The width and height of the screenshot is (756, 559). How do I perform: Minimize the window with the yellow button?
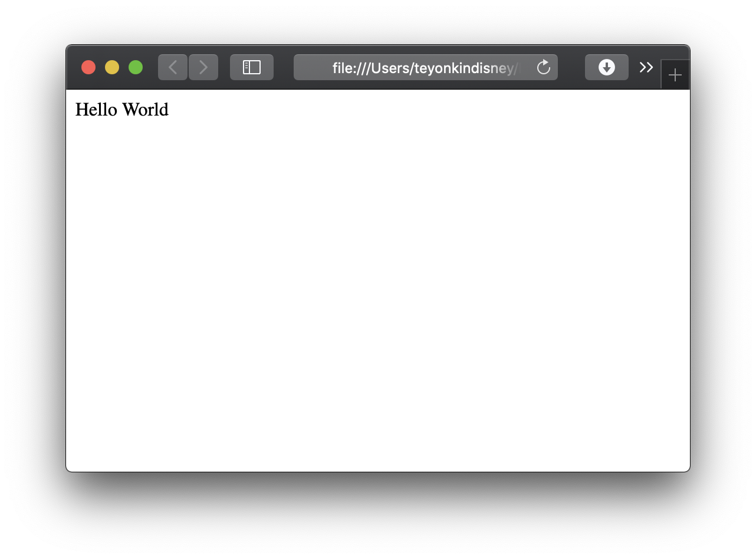click(112, 67)
